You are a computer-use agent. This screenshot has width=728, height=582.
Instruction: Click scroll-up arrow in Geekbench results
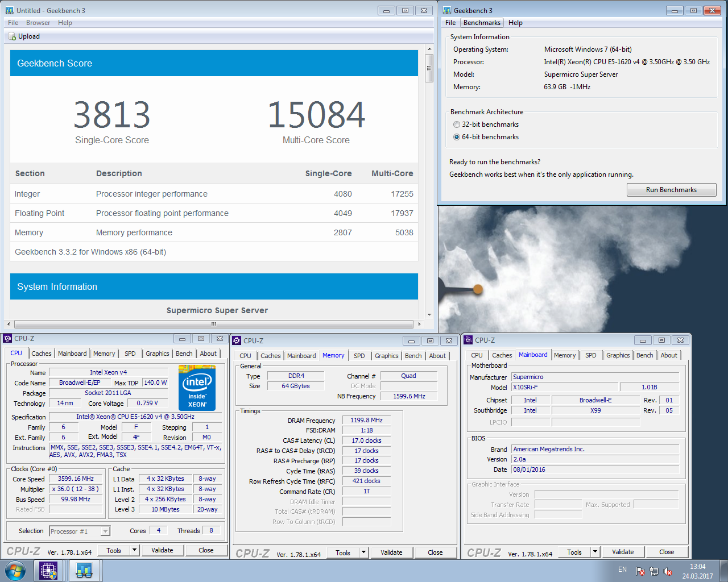[429, 49]
